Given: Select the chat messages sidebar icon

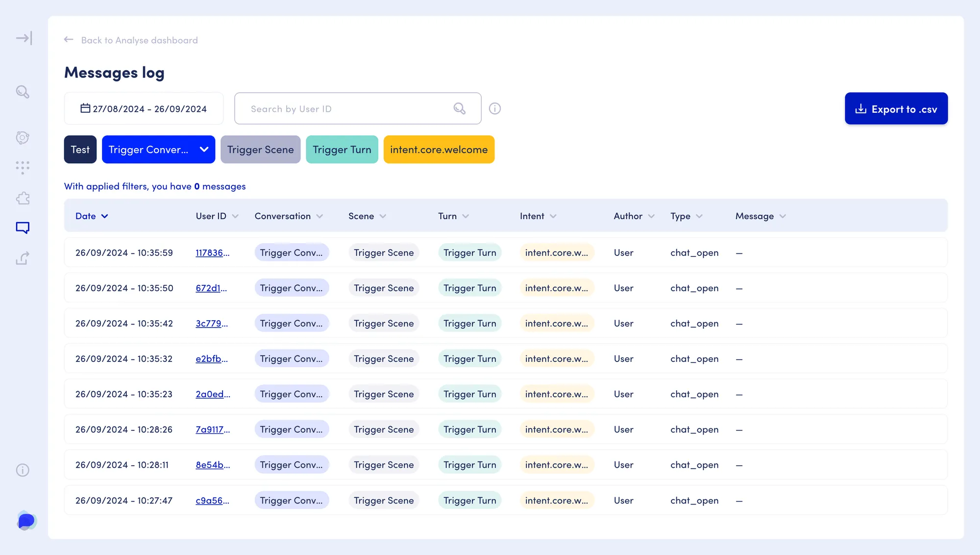Looking at the screenshot, I should pyautogui.click(x=23, y=227).
